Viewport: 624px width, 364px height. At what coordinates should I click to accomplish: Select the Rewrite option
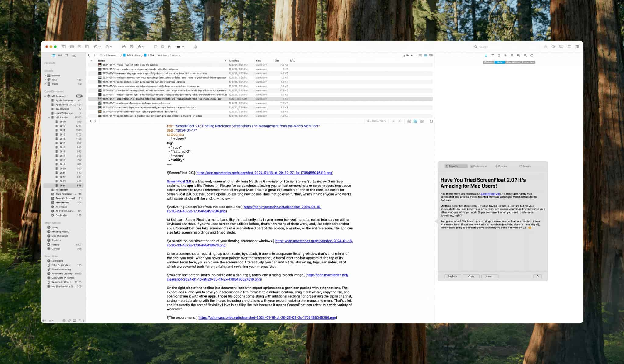(525, 166)
